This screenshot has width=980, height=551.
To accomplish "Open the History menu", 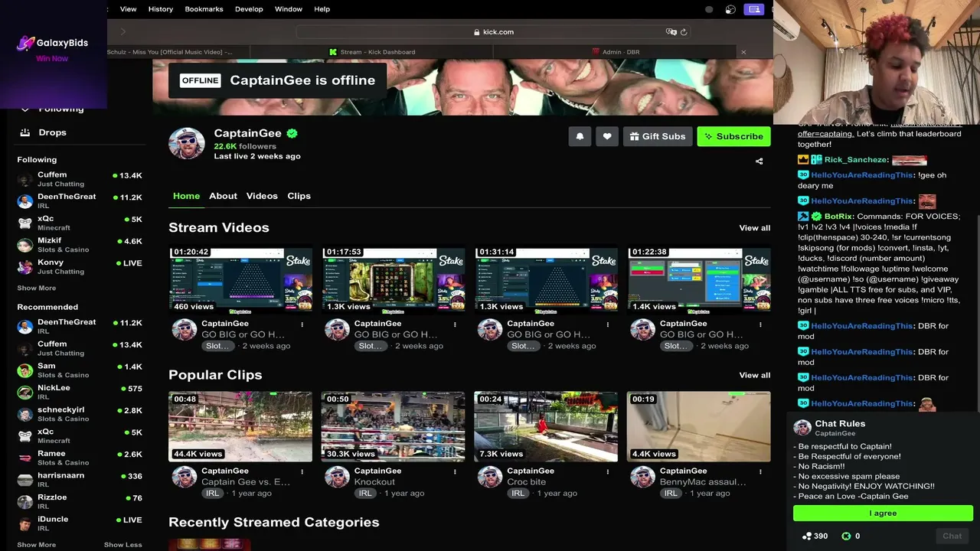I will click(x=161, y=9).
